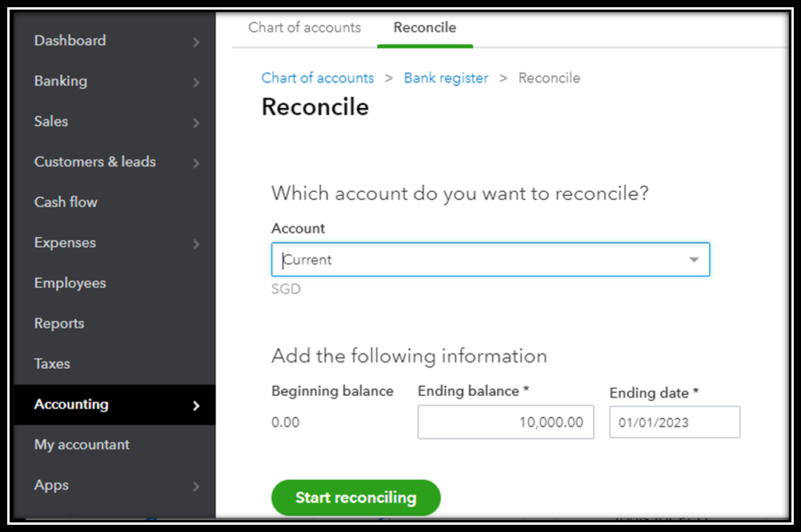Open Employees in the sidebar

(70, 283)
